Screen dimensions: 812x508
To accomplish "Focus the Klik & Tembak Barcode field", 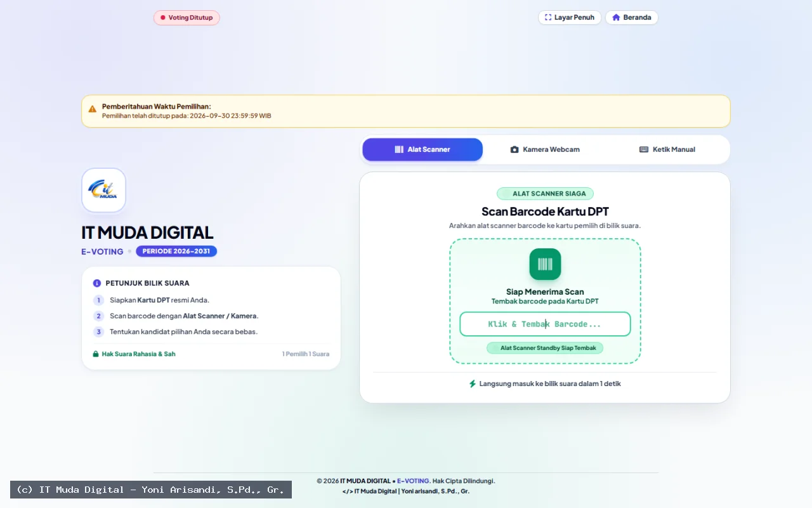I will 545,324.
